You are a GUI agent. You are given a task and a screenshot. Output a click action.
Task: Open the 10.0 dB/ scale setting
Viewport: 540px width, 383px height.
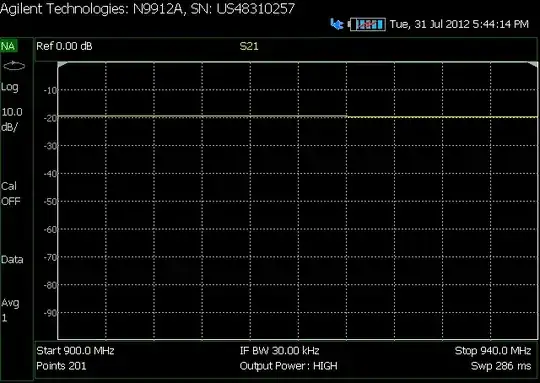click(x=12, y=120)
